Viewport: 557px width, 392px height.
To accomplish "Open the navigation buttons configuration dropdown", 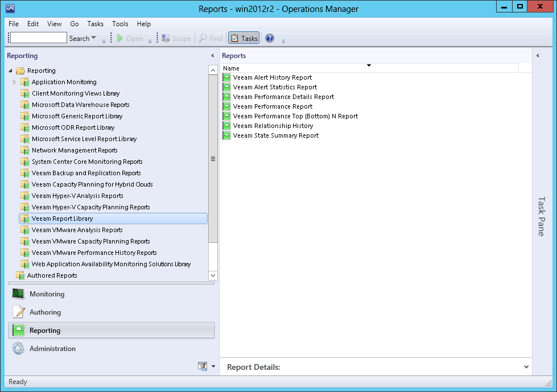I will tap(213, 366).
